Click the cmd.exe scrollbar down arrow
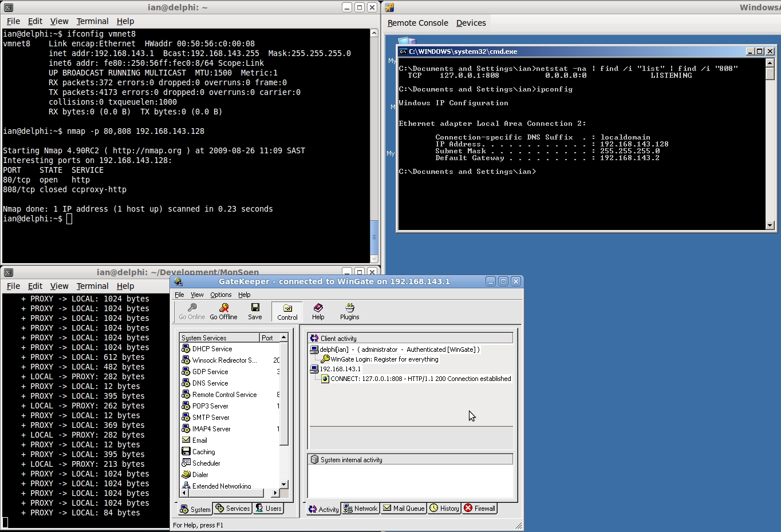781x532 pixels. coord(770,225)
